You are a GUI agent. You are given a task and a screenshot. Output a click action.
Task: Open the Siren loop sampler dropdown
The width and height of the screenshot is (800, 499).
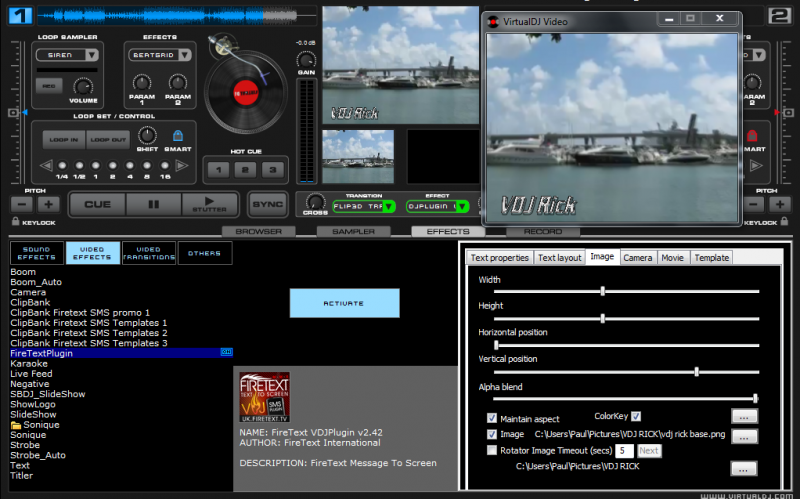tap(92, 55)
